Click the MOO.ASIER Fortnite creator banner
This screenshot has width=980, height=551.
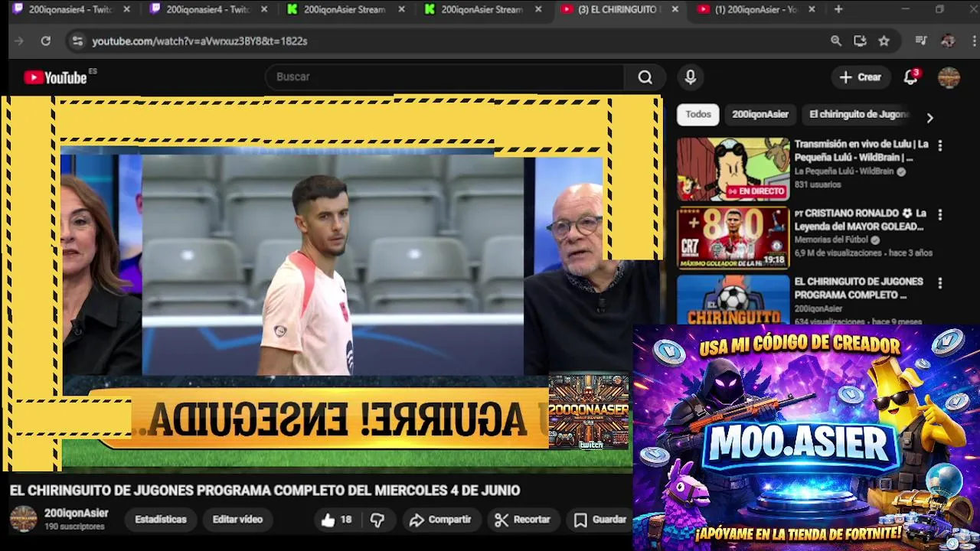pyautogui.click(x=806, y=438)
